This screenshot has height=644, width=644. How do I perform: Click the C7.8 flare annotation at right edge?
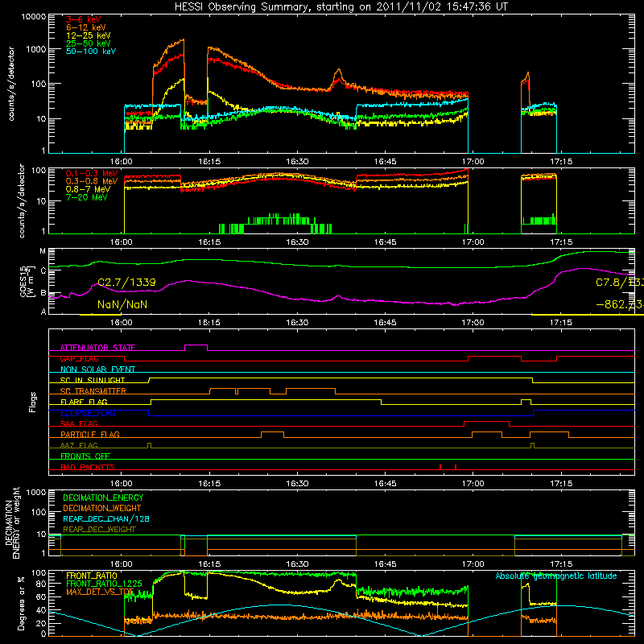pos(620,283)
